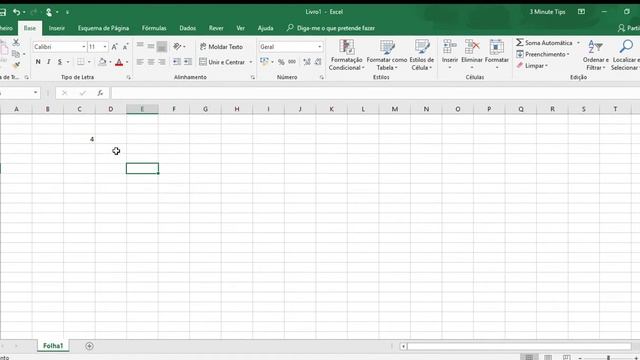This screenshot has width=640, height=360.
Task: Toggle align text right
Action: tap(162, 62)
